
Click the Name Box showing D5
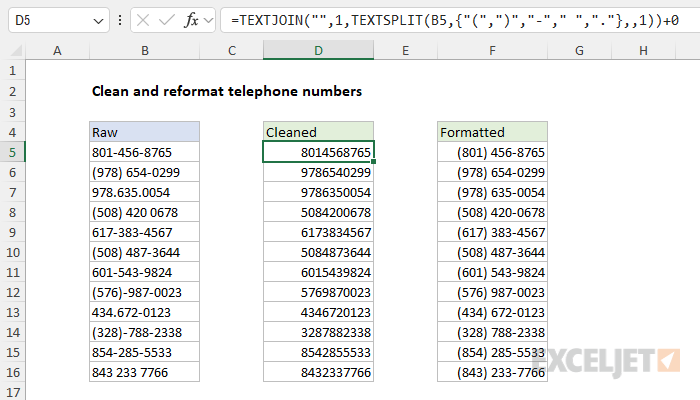coord(58,20)
